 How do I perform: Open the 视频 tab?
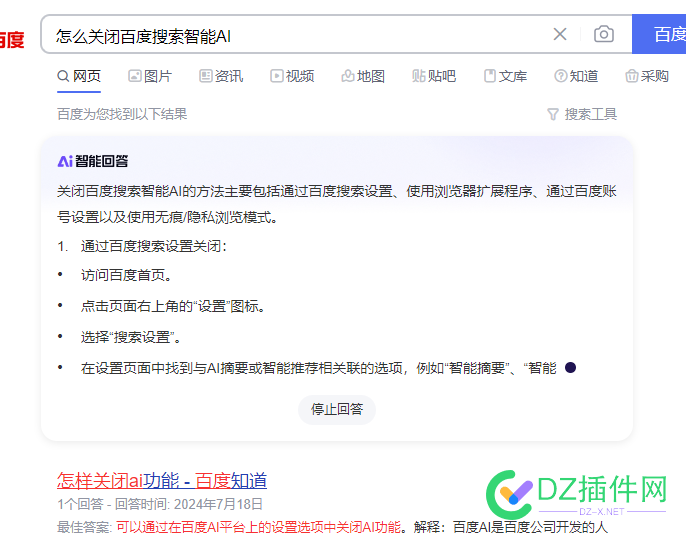[x=292, y=76]
